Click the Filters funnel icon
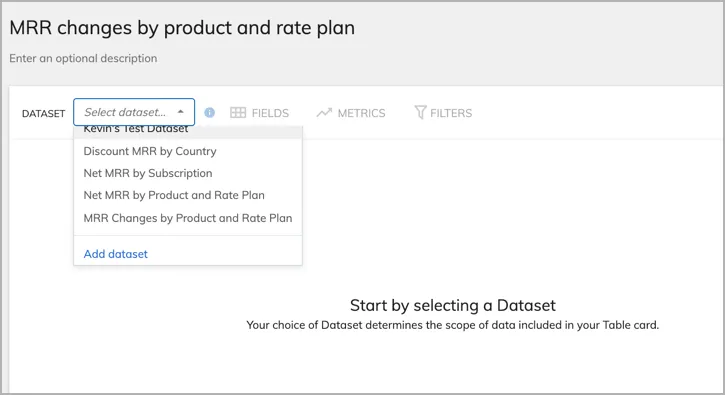Image resolution: width=725 pixels, height=395 pixels. coord(420,112)
